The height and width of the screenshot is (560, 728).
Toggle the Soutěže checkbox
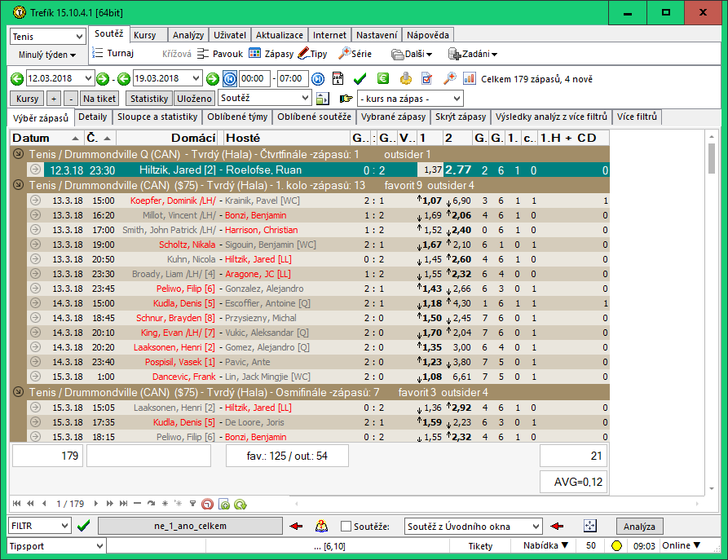[x=346, y=526]
